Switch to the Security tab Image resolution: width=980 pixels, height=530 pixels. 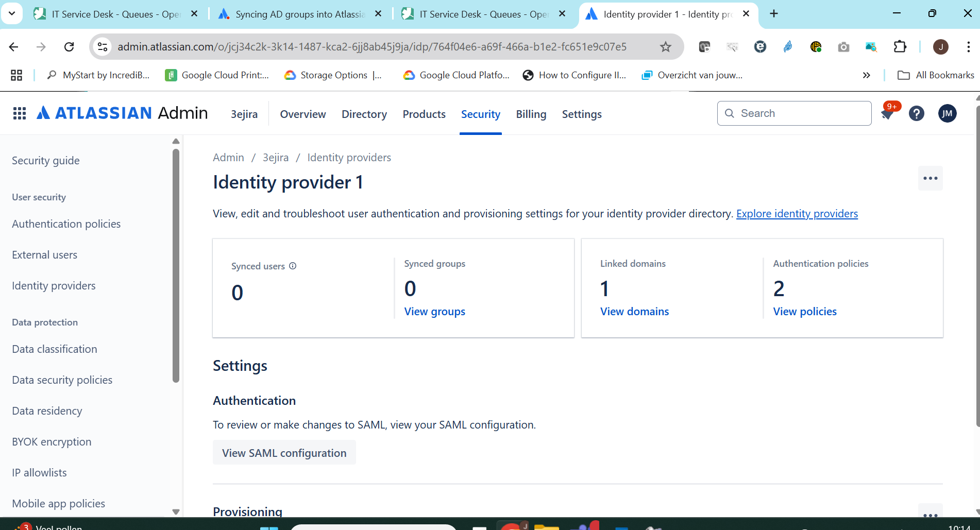(480, 114)
